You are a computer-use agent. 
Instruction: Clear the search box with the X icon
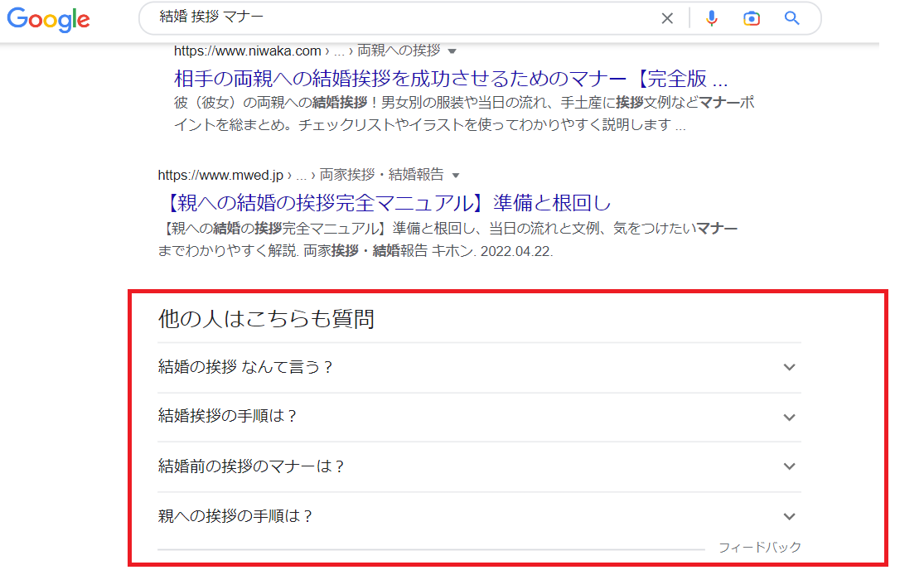click(x=667, y=18)
